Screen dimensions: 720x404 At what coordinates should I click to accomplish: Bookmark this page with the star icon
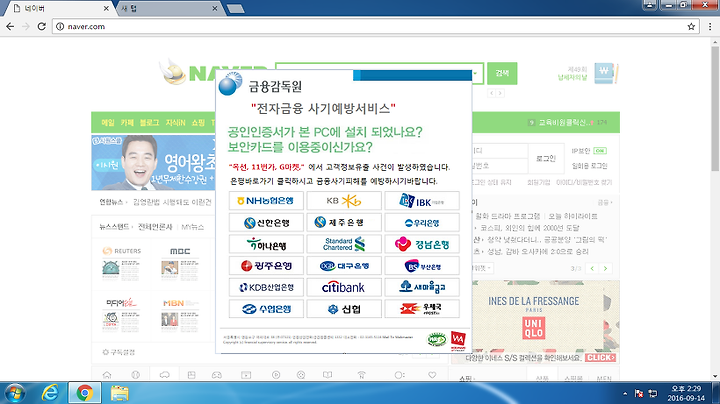point(691,27)
